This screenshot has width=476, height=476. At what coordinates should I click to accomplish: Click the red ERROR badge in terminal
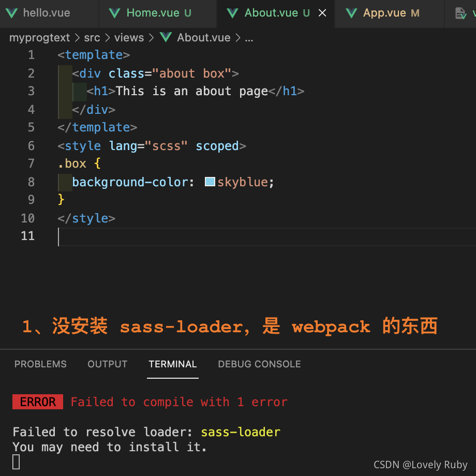38,401
